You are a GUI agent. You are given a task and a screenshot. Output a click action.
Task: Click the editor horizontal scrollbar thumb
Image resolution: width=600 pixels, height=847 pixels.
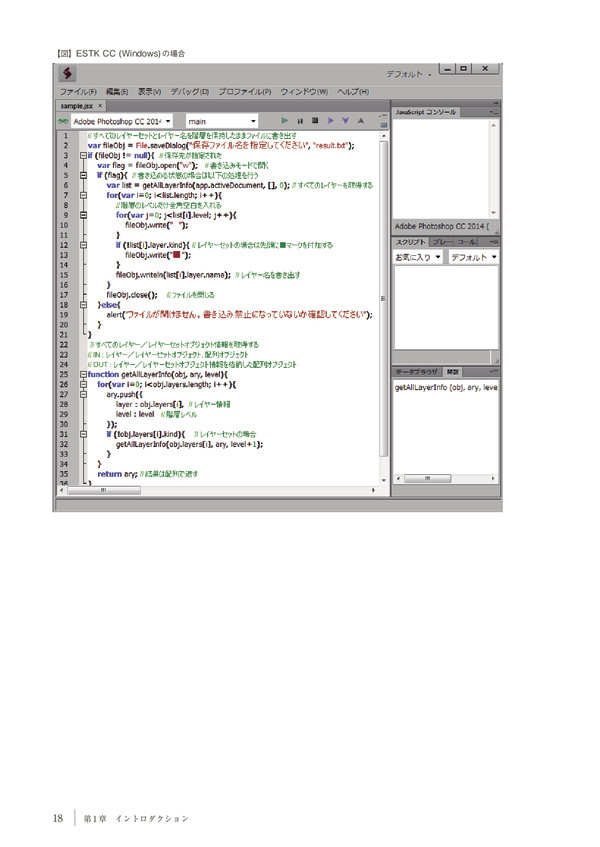click(104, 490)
